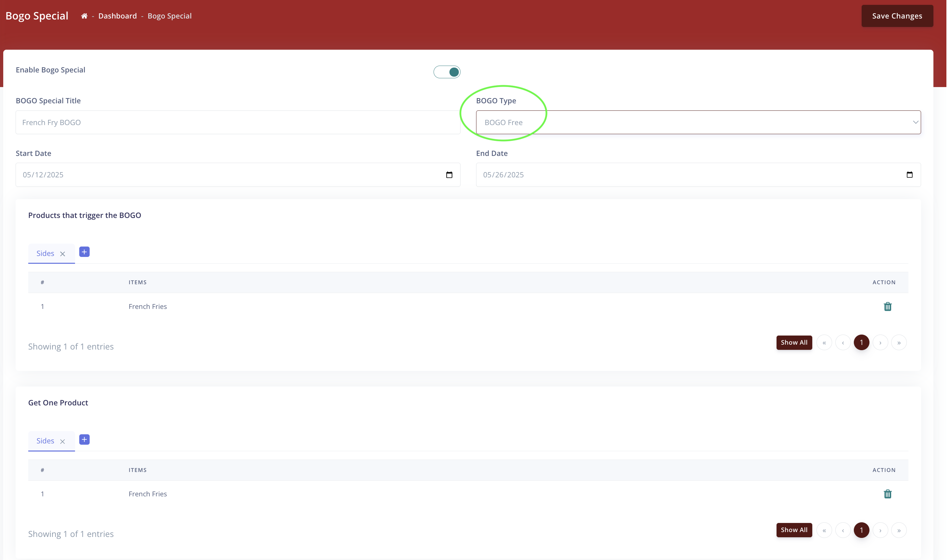The width and height of the screenshot is (949, 560).
Task: Show All entries in trigger products table
Action: pyautogui.click(x=794, y=342)
